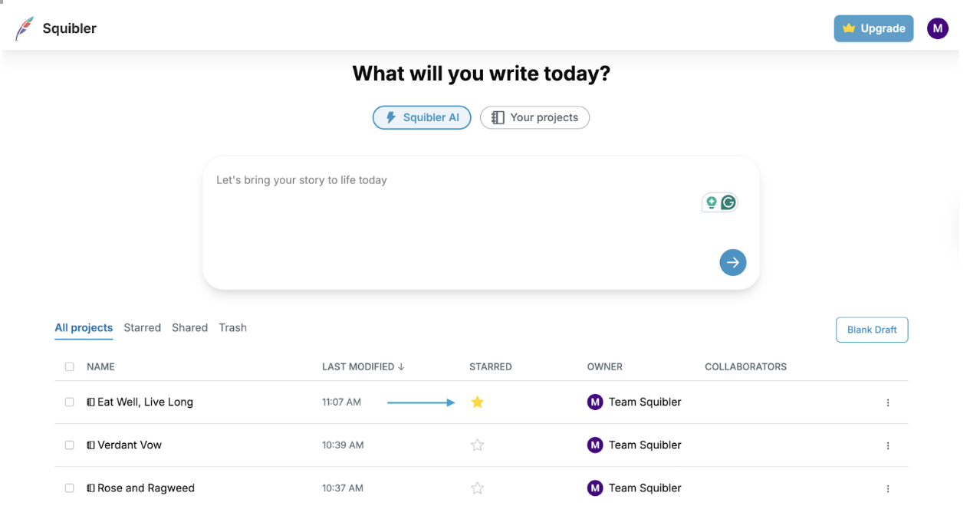Click book icon beside Verdant Vow
Viewport: 980px width, 532px height.
(x=90, y=445)
